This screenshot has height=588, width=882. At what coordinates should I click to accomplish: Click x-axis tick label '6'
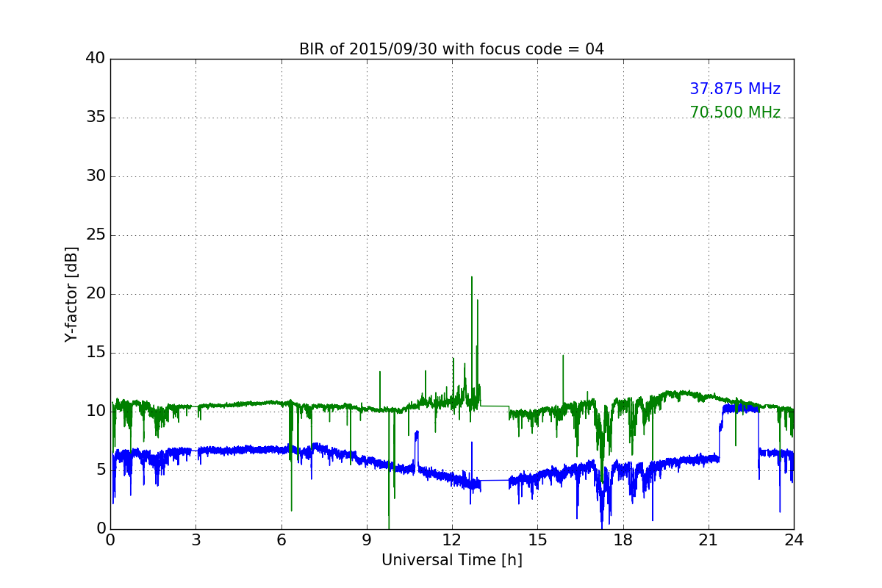click(x=281, y=539)
